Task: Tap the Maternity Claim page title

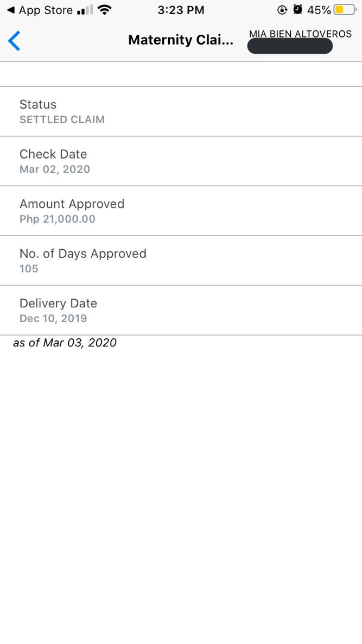Action: point(181,40)
